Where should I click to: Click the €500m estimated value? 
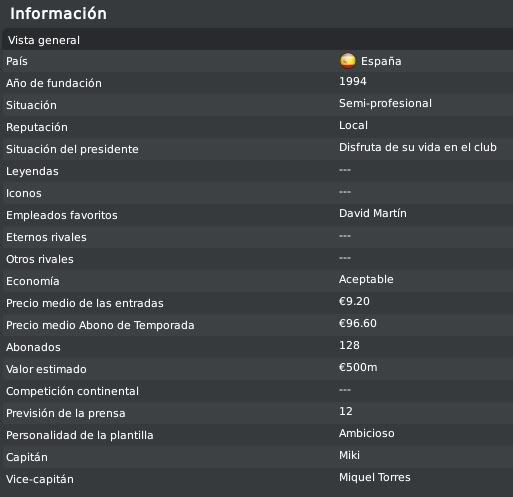(358, 367)
